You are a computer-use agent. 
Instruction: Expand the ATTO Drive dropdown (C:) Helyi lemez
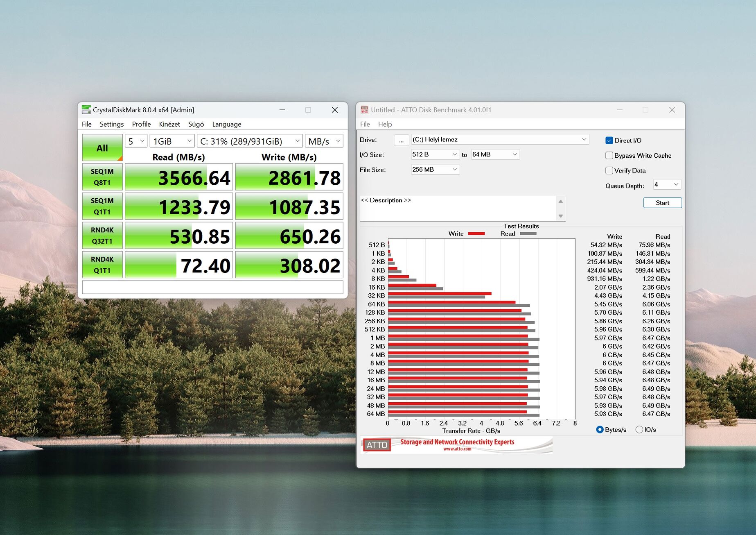coord(500,140)
